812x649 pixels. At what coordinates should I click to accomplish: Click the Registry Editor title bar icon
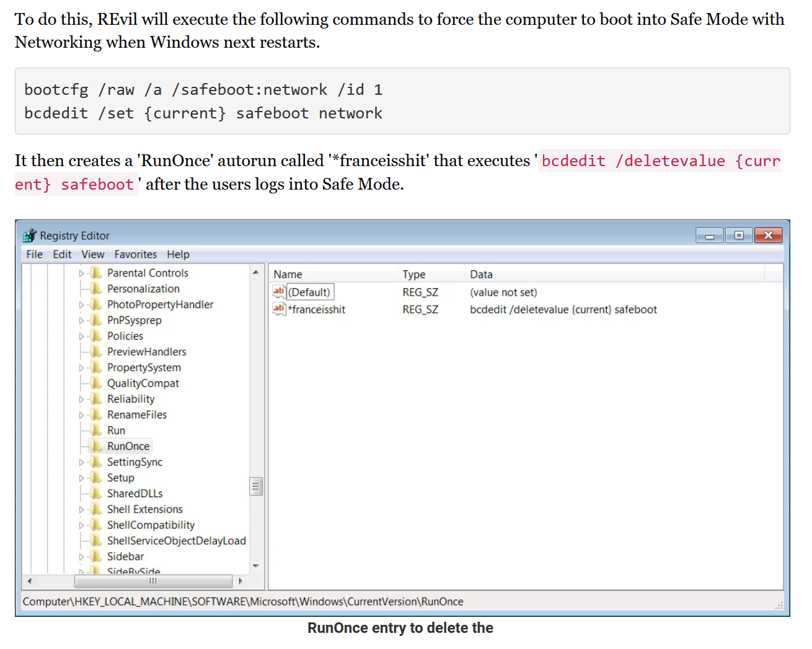pyautogui.click(x=29, y=236)
